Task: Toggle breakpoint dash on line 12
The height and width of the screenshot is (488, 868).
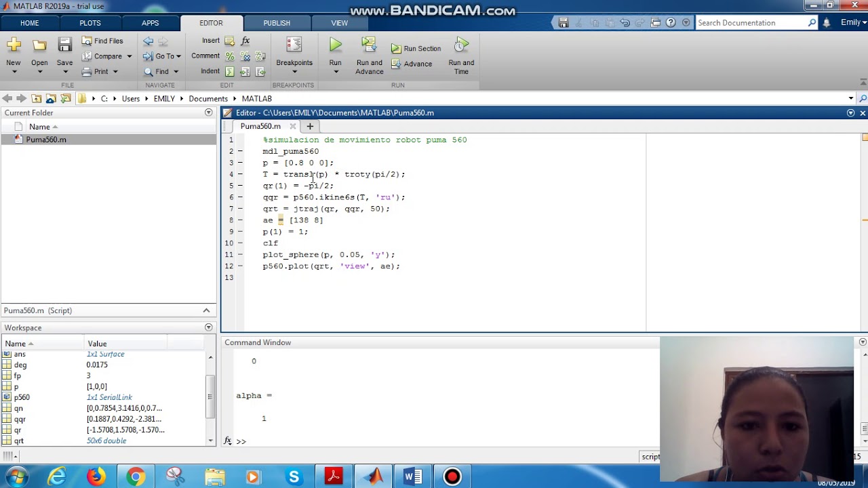Action: click(x=239, y=266)
